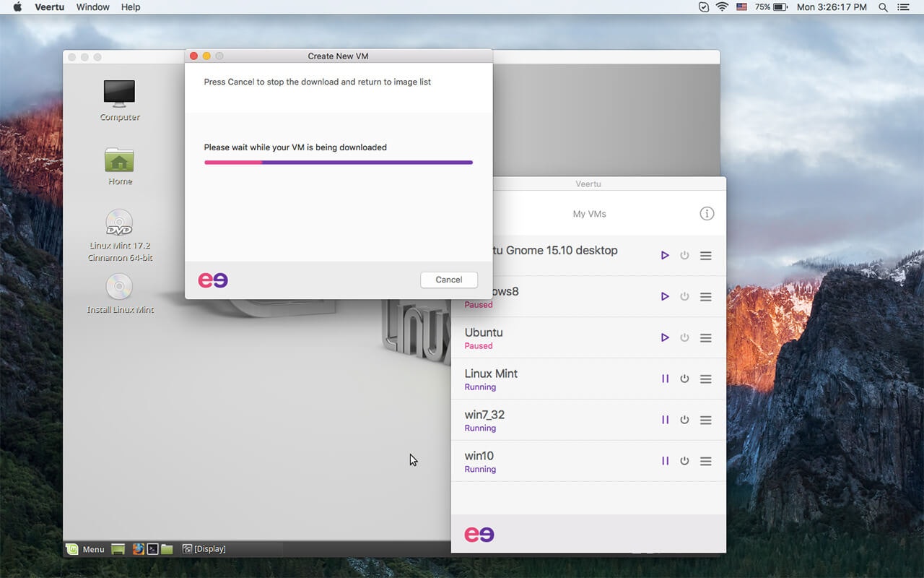Open the Linux Mint Menu button

tap(86, 549)
